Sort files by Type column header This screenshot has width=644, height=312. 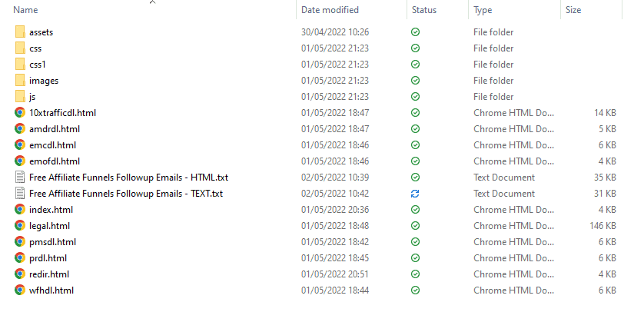(x=483, y=10)
